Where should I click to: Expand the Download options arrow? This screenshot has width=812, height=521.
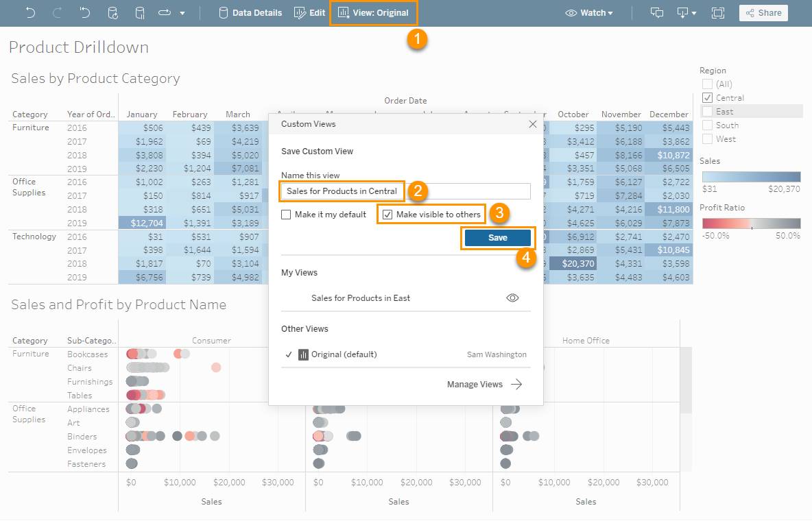pos(695,12)
